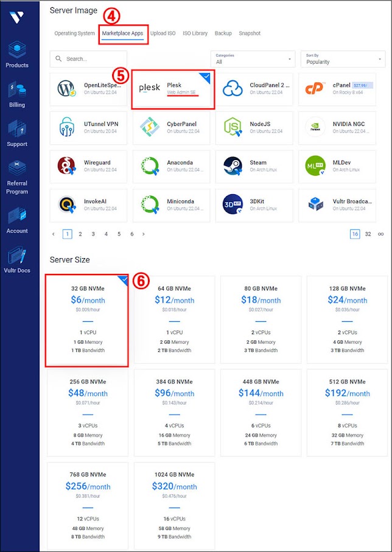Pick the InvokeAI app icon
The height and width of the screenshot is (552, 392).
point(66,204)
